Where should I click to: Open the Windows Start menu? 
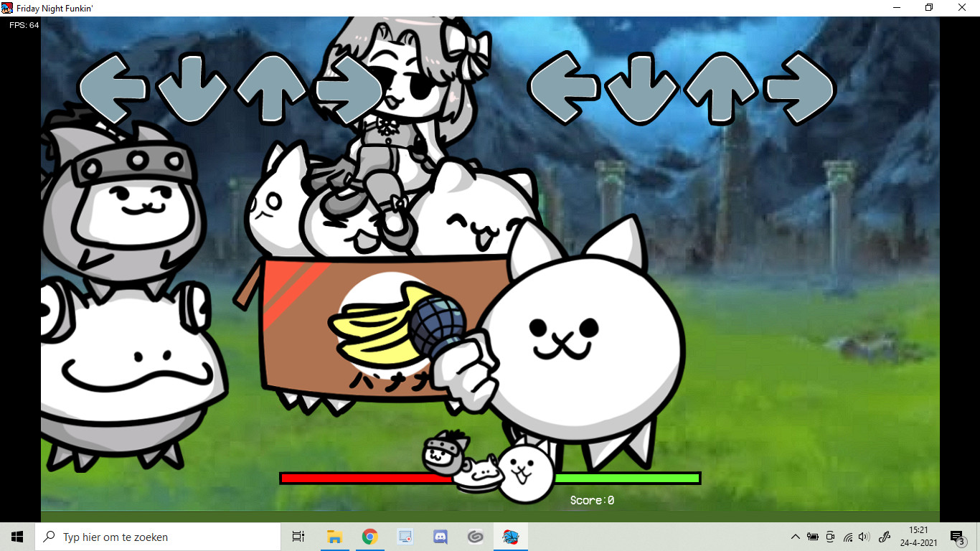tap(17, 537)
